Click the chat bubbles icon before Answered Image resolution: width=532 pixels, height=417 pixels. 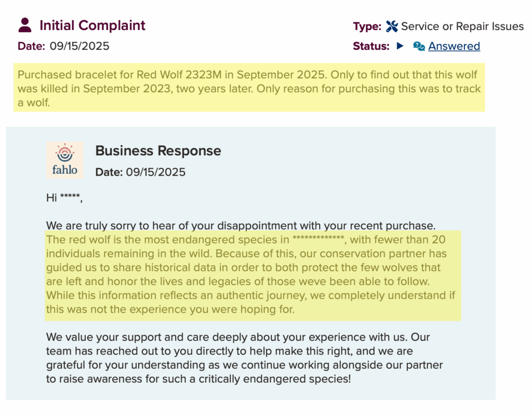click(x=419, y=46)
